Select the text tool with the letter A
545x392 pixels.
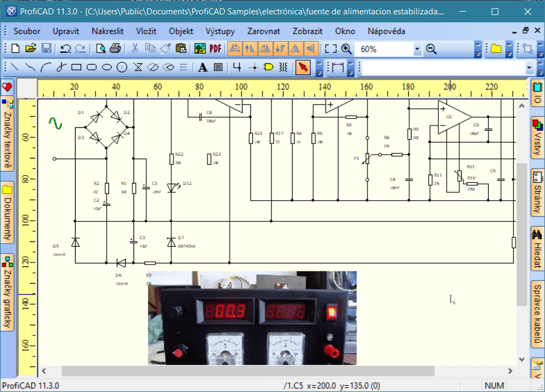tap(202, 67)
